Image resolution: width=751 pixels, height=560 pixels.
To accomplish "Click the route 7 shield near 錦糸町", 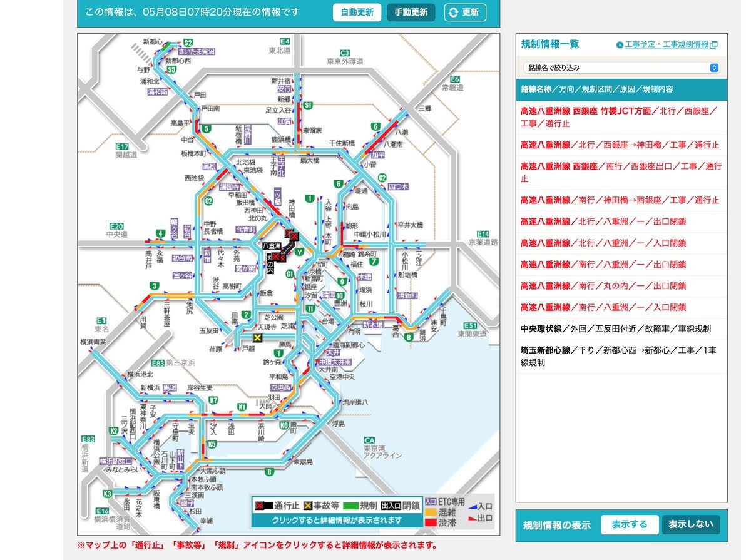I will click(x=374, y=262).
